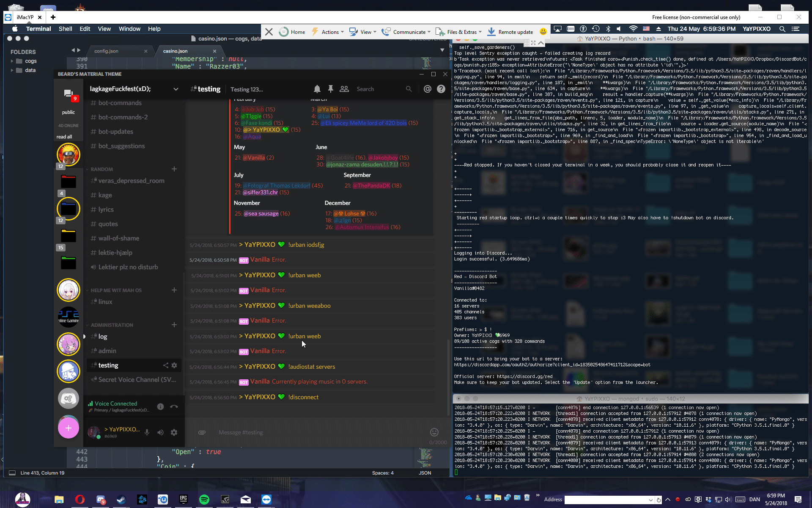Viewport: 812px width, 508px height.
Task: Open the Shell menu
Action: click(65, 29)
